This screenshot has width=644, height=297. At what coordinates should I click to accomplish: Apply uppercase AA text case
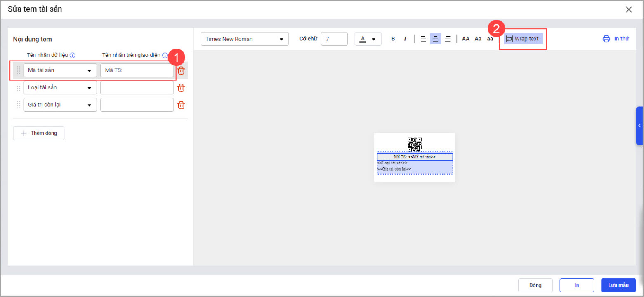pos(466,39)
